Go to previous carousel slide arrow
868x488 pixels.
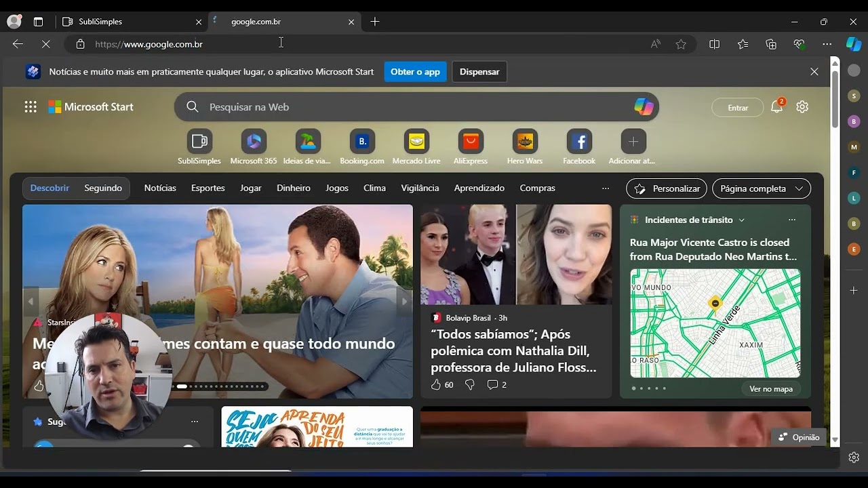[x=31, y=302]
